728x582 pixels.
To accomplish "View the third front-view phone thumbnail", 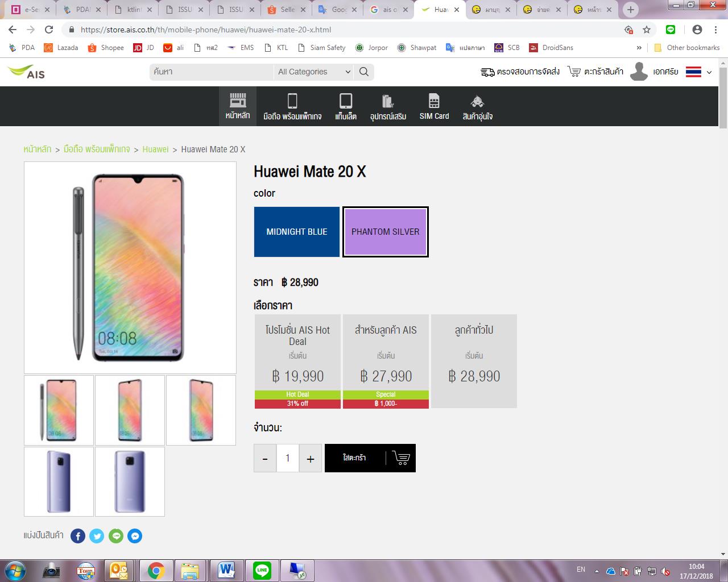I will (201, 410).
